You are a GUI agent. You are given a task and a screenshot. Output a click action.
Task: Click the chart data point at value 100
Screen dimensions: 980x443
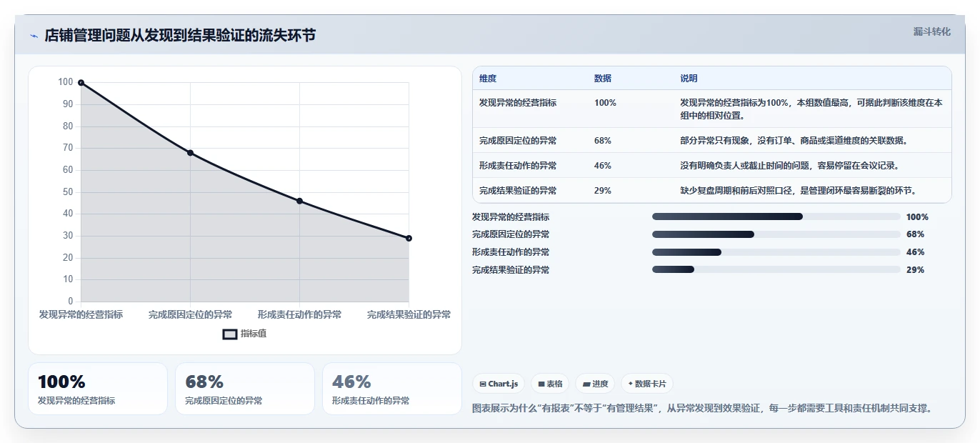click(x=81, y=83)
